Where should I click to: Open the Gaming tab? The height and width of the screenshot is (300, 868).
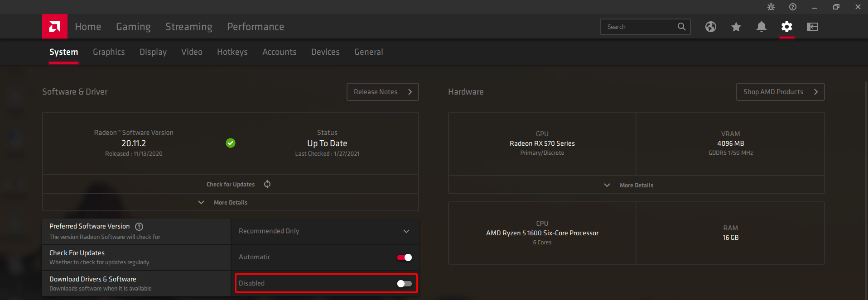(x=133, y=27)
